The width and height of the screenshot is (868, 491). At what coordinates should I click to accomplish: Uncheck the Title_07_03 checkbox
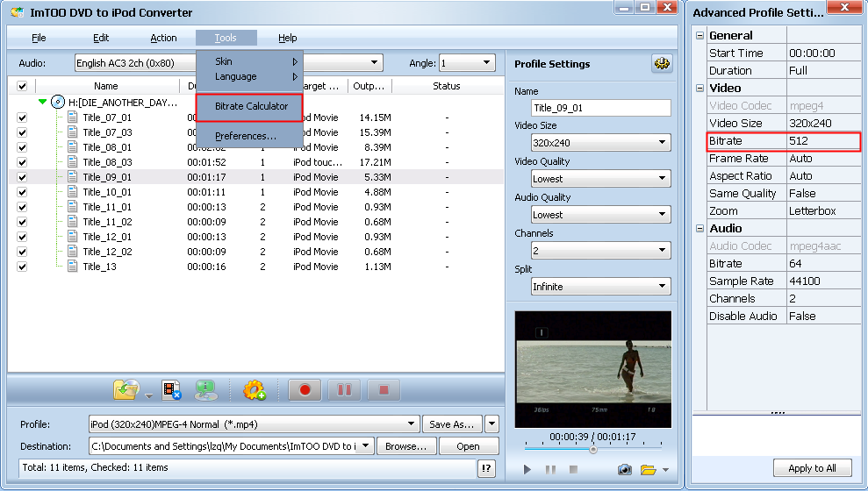point(22,132)
